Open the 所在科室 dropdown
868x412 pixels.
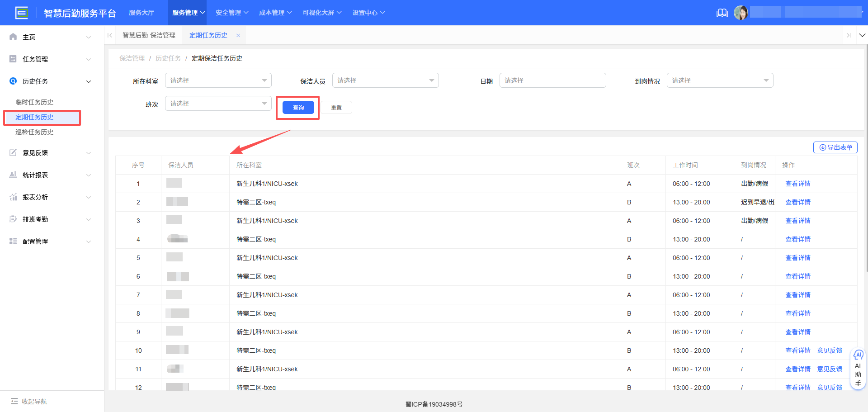click(x=218, y=80)
